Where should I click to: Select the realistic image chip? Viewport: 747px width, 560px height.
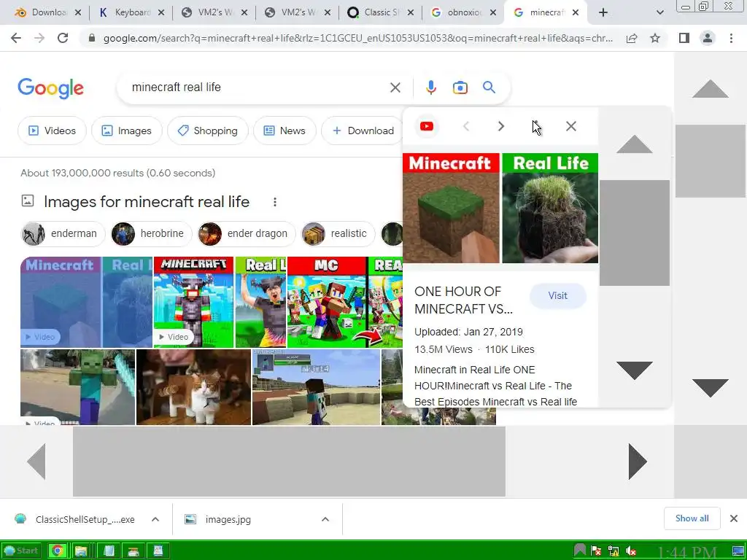338,234
